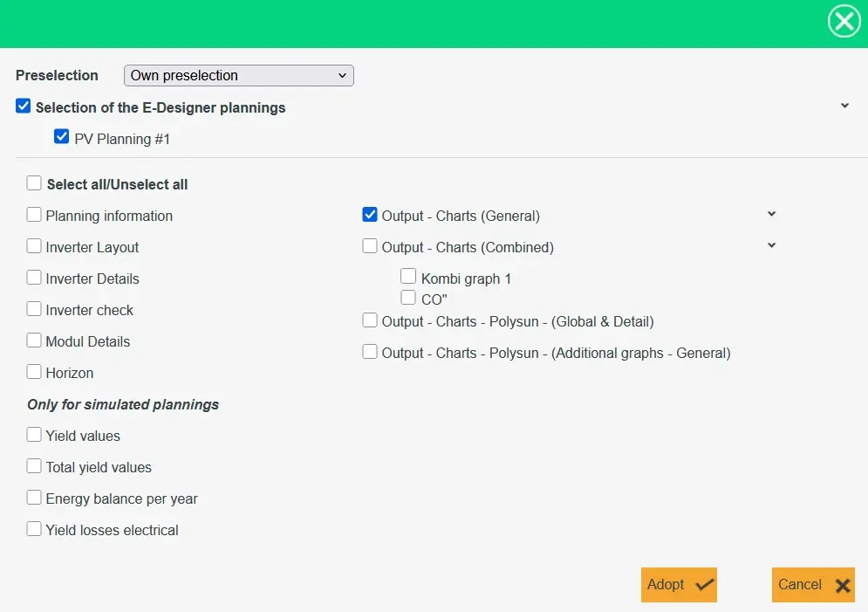This screenshot has height=612, width=868.
Task: Tick the Inverter Details checkbox
Action: tap(34, 278)
